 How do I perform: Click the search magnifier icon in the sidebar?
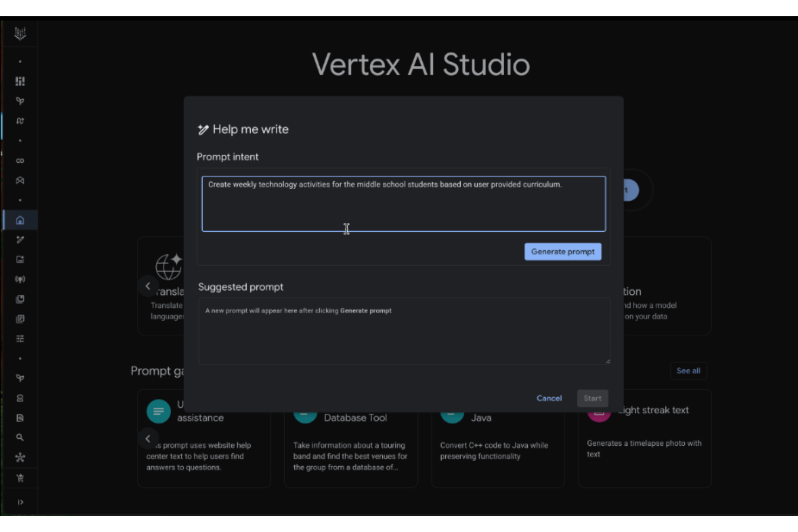click(x=20, y=437)
